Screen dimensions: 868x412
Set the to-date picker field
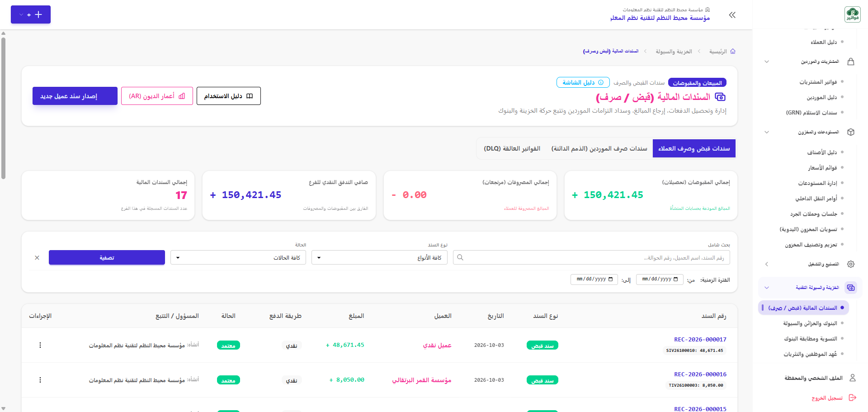click(x=594, y=279)
